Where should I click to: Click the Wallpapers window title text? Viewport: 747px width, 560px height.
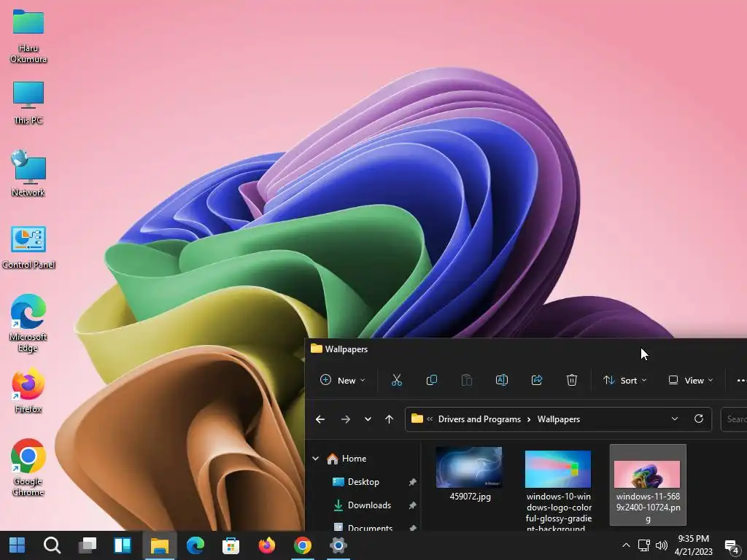[347, 349]
